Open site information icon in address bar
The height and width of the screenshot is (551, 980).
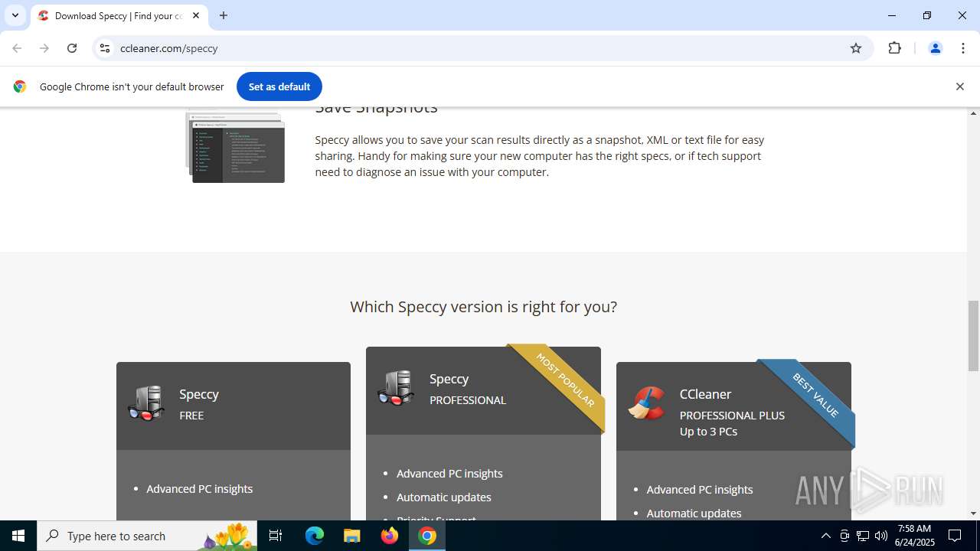(105, 48)
